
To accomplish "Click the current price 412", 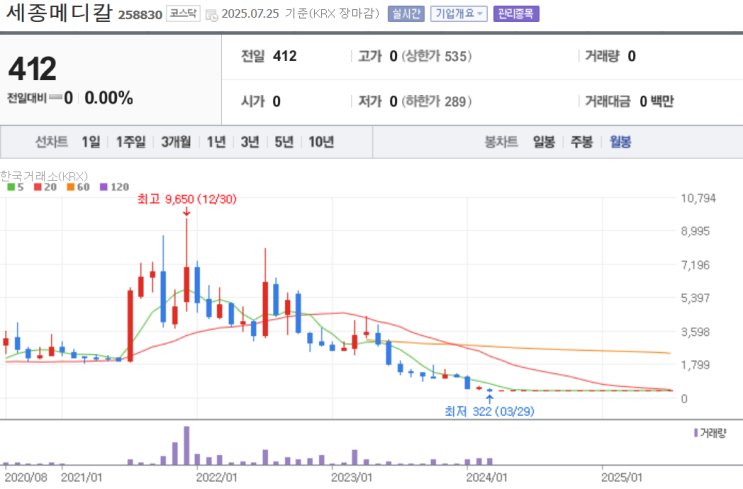I will coord(32,69).
